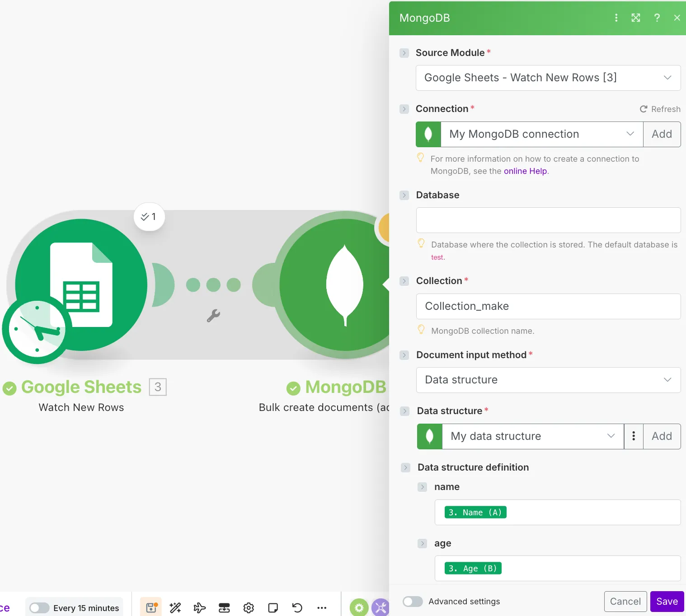The height and width of the screenshot is (616, 686).
Task: Select the 3. Name (A) mapped token
Action: pos(475,512)
